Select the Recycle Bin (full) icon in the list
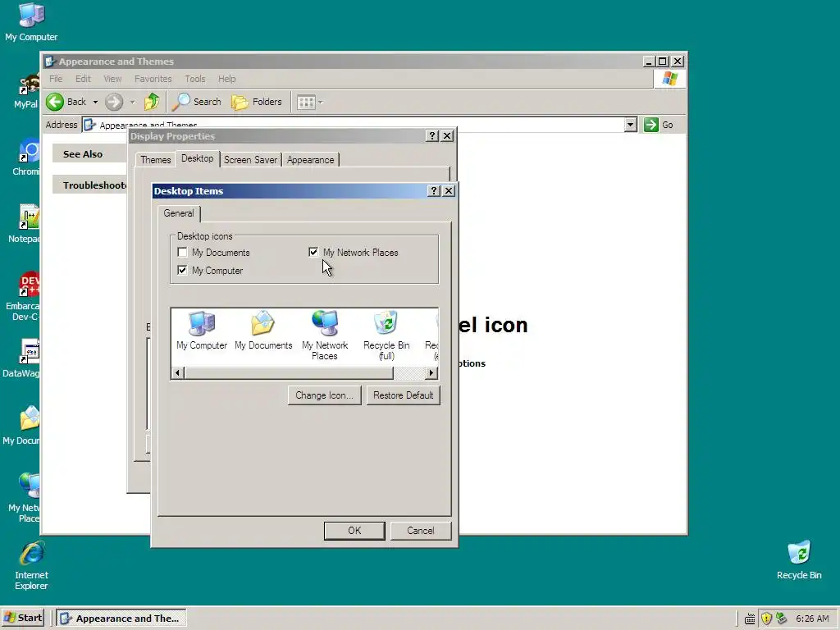840x630 pixels. [386, 336]
